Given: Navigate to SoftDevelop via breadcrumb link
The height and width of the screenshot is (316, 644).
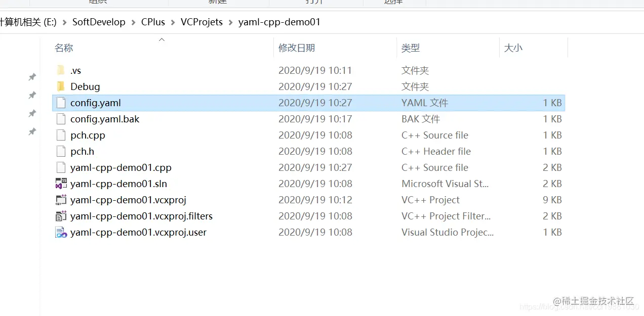Looking at the screenshot, I should click(99, 22).
